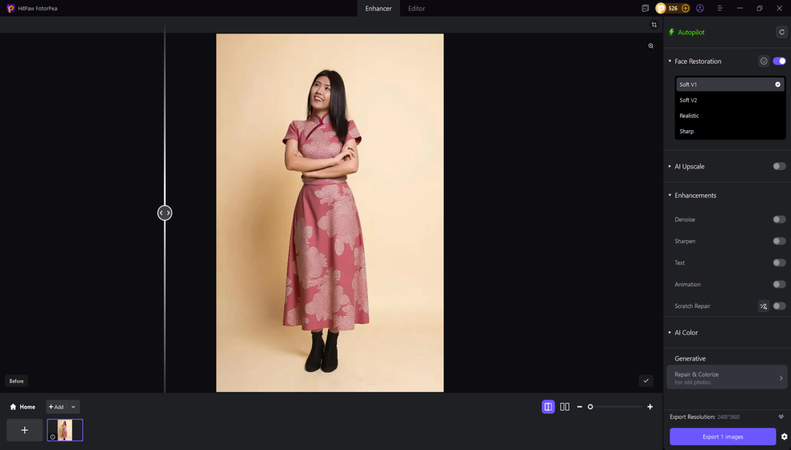
Task: Select the split compare view icon
Action: (x=548, y=407)
